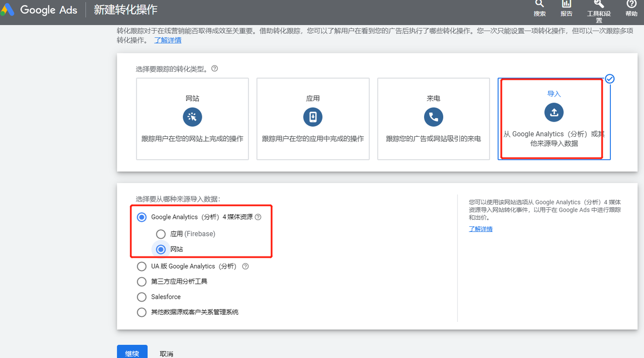The height and width of the screenshot is (358, 644).
Task: Select Google Analytics（分析）4 媒体资源 radio button
Action: point(142,217)
